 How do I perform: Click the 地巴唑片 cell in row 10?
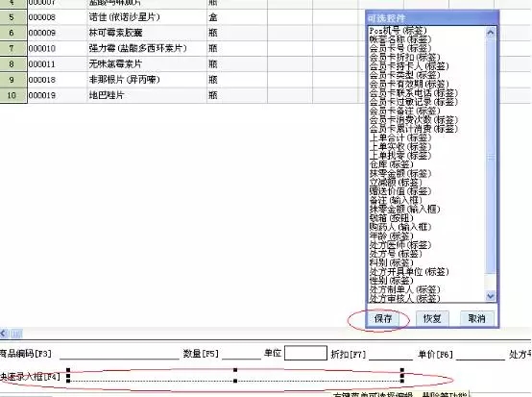(147, 95)
